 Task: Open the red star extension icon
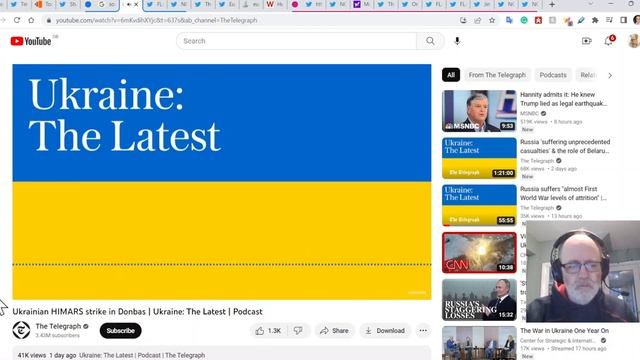(538, 20)
